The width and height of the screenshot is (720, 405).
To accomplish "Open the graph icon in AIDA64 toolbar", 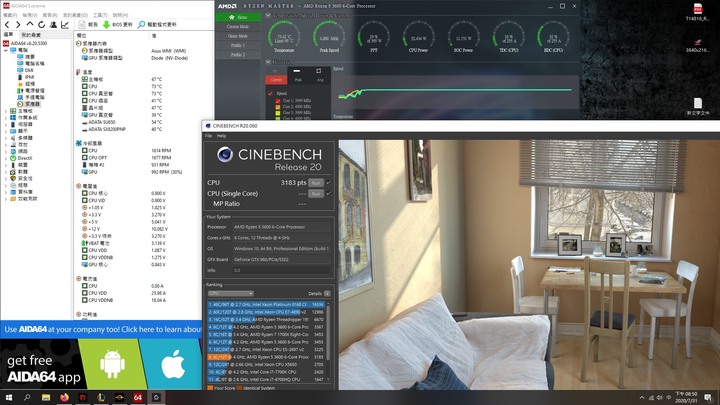I will coord(65,24).
